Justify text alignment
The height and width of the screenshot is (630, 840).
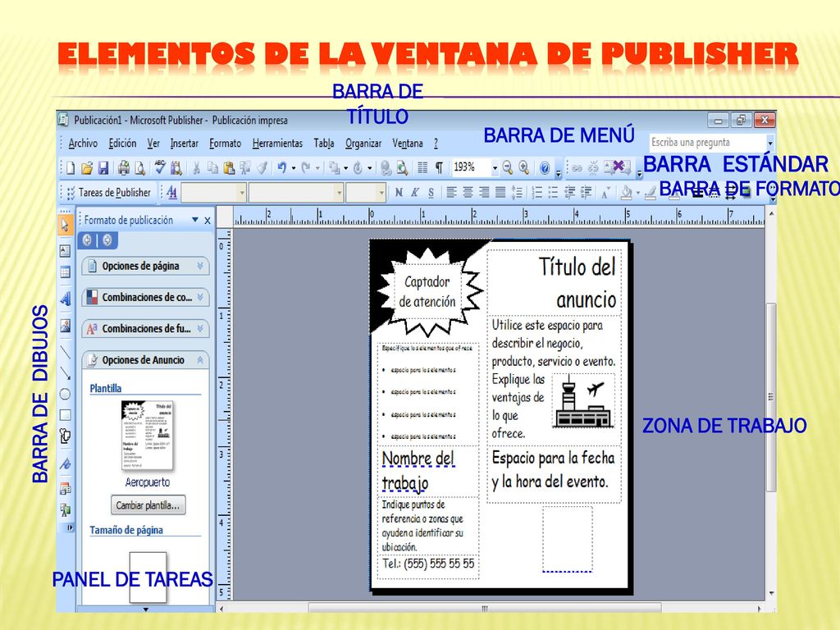(x=500, y=192)
